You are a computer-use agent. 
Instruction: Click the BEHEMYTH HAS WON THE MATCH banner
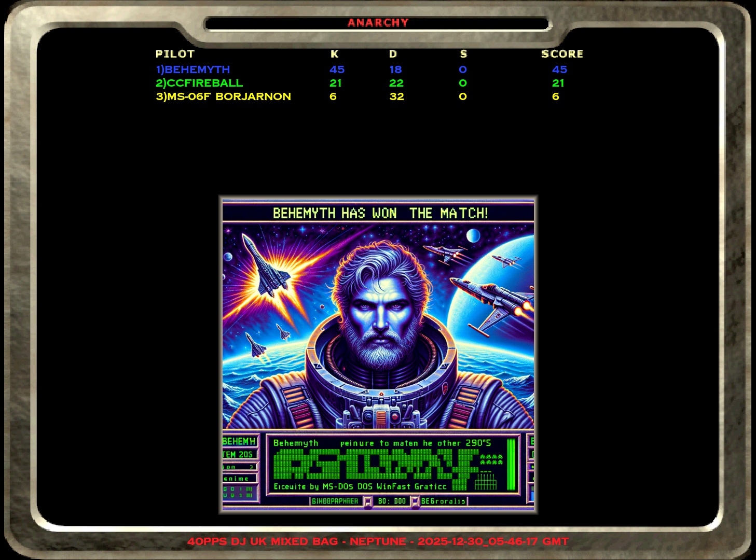pyautogui.click(x=380, y=213)
